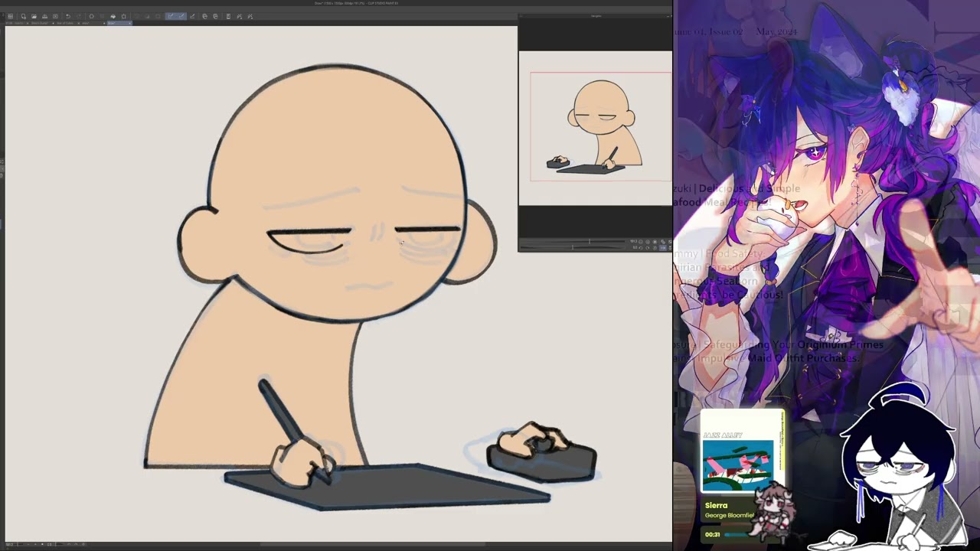Click Navigator Fit to Navigator icon

coord(663,242)
